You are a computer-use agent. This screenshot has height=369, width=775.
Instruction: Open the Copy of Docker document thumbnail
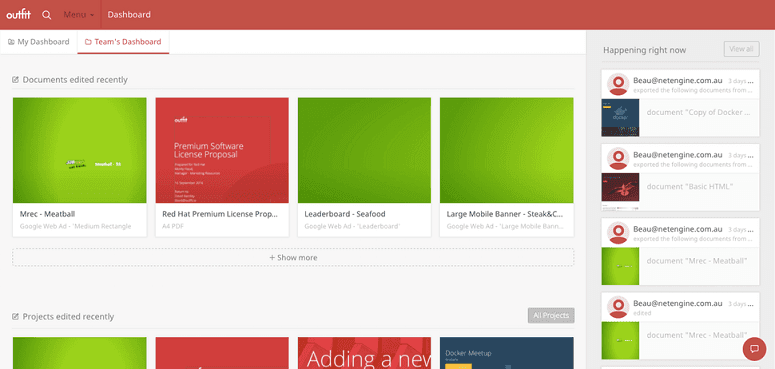click(x=620, y=118)
